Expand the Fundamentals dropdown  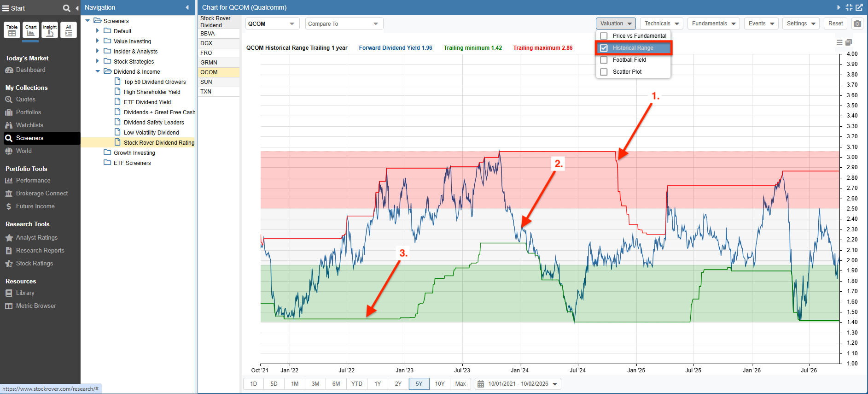pos(714,24)
